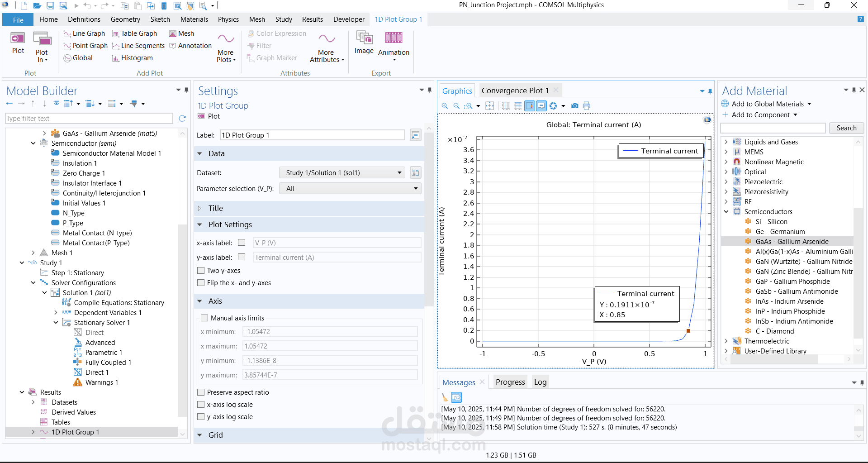The width and height of the screenshot is (868, 463).
Task: Click Add to Component button
Action: coord(760,115)
